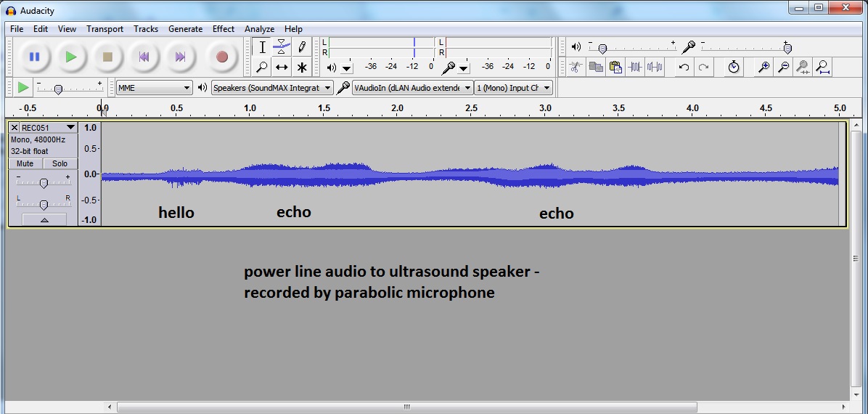This screenshot has height=414, width=868.
Task: Click the Record button
Action: [x=222, y=57]
